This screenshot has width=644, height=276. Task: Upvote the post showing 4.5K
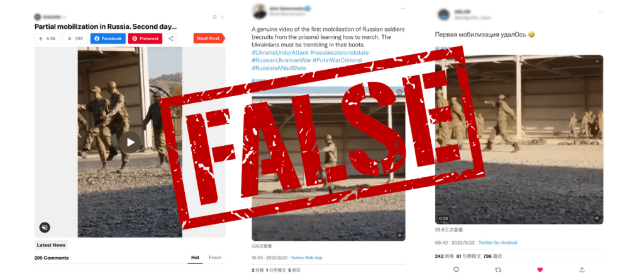pyautogui.click(x=48, y=38)
